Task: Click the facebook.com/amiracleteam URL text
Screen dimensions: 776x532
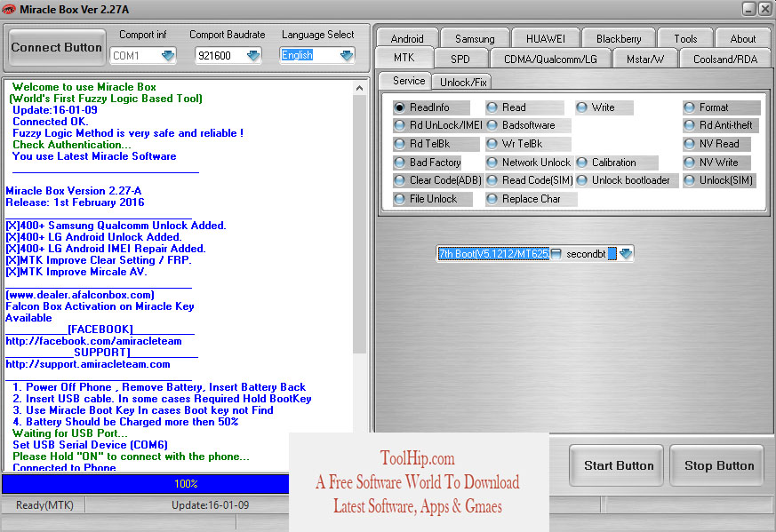Action: (x=93, y=341)
